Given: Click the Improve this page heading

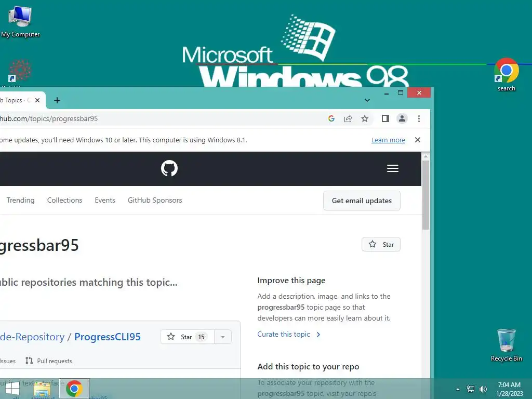Looking at the screenshot, I should tap(291, 280).
